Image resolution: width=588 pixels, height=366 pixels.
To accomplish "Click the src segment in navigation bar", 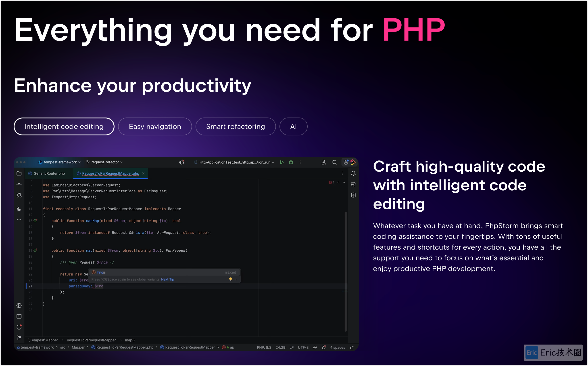I will (x=63, y=347).
